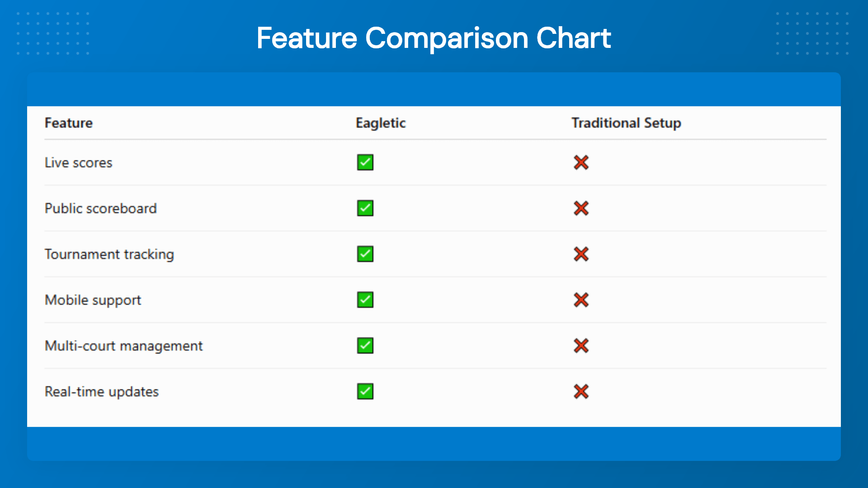Select the Real-time updates green checkbox

pyautogui.click(x=365, y=391)
